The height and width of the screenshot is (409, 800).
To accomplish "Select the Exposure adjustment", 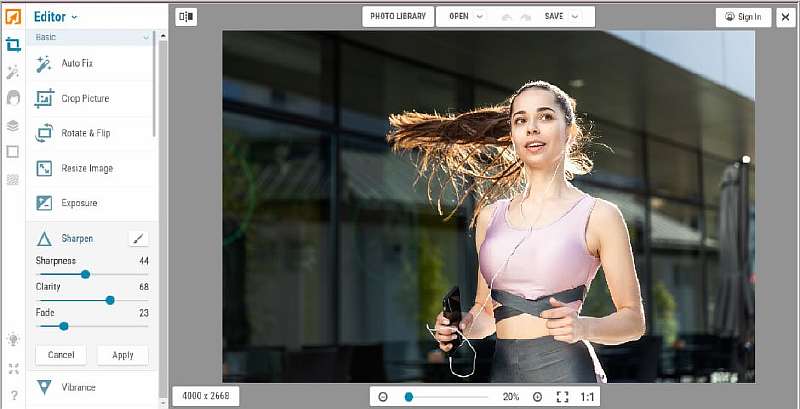I will [79, 203].
